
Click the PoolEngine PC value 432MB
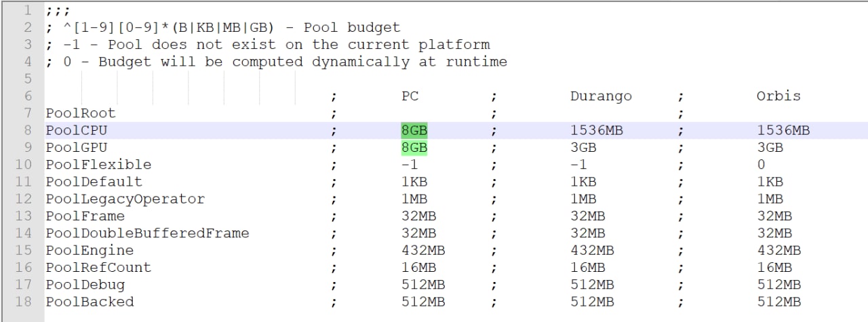(423, 250)
